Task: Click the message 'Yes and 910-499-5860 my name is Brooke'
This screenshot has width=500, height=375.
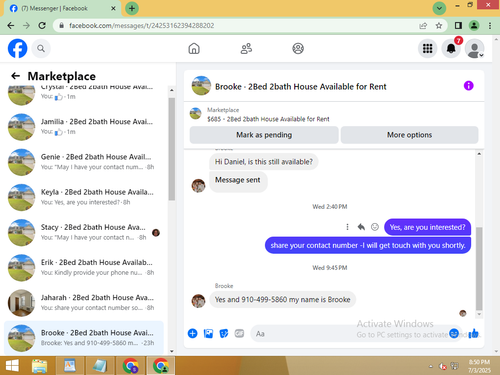Action: (x=283, y=300)
